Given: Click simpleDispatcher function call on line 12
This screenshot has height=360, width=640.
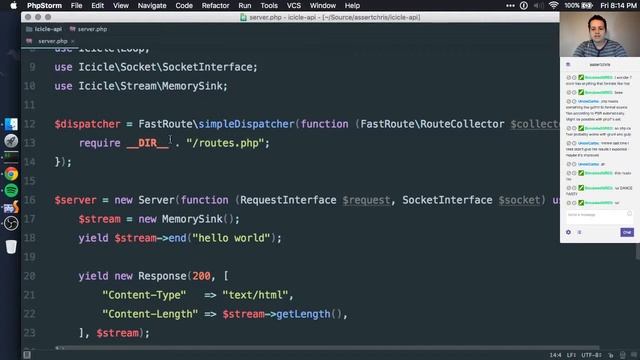Looking at the screenshot, I should pos(246,124).
